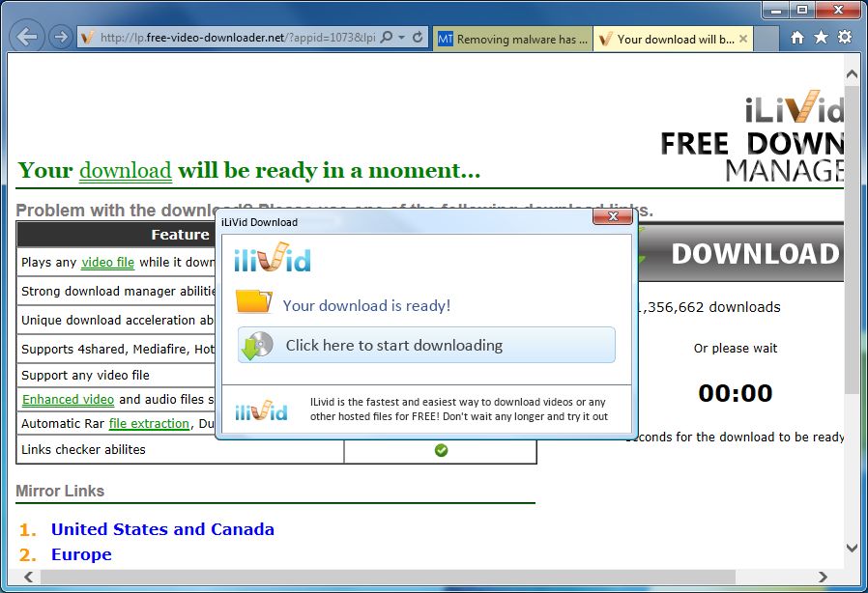The width and height of the screenshot is (868, 593).
Task: Click the 'Mirror Links' heading
Action: click(x=60, y=491)
